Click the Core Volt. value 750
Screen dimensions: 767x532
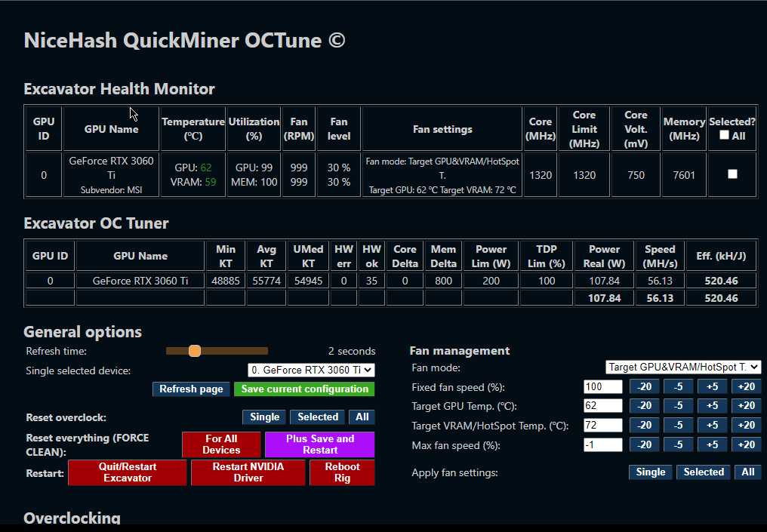[x=636, y=175]
